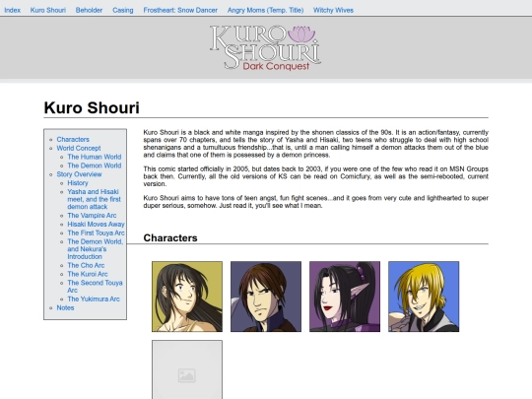Visit Frostheart: Snow Dancer page
This screenshot has height=399, width=532.
tap(180, 10)
